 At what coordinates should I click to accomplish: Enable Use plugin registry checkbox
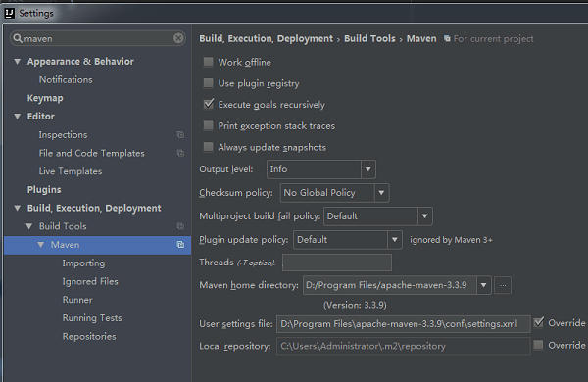[208, 83]
